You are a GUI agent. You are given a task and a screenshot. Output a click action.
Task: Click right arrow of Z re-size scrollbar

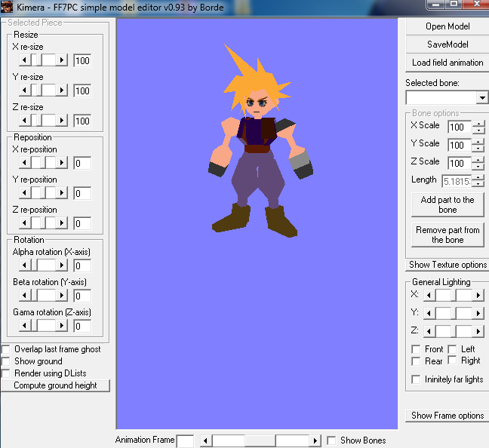[62, 121]
